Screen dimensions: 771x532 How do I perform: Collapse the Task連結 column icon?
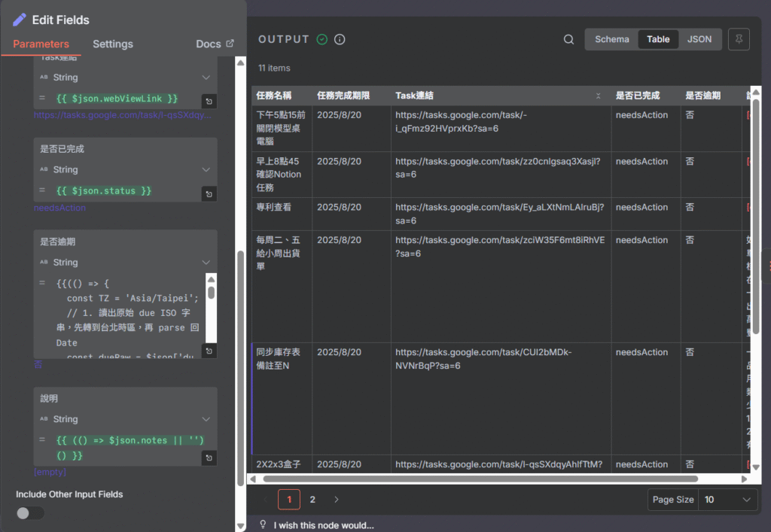[599, 96]
